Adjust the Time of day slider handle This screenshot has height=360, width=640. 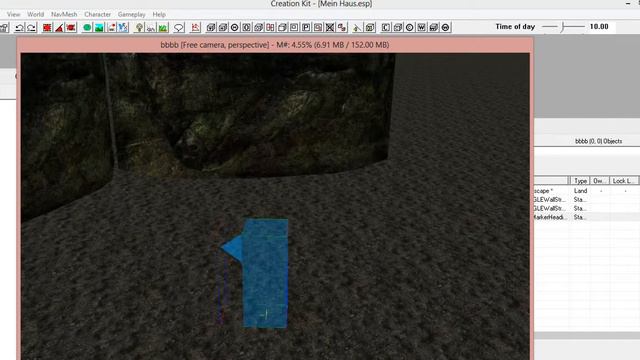pos(562,27)
